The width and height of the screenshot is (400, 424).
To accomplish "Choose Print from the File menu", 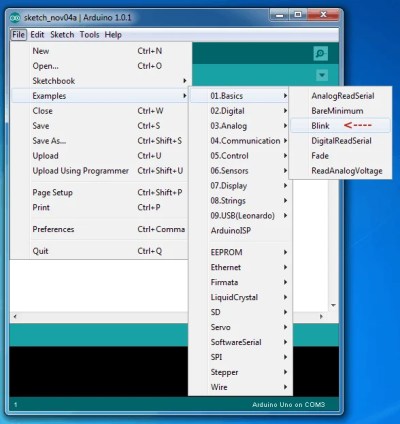I will [100, 208].
